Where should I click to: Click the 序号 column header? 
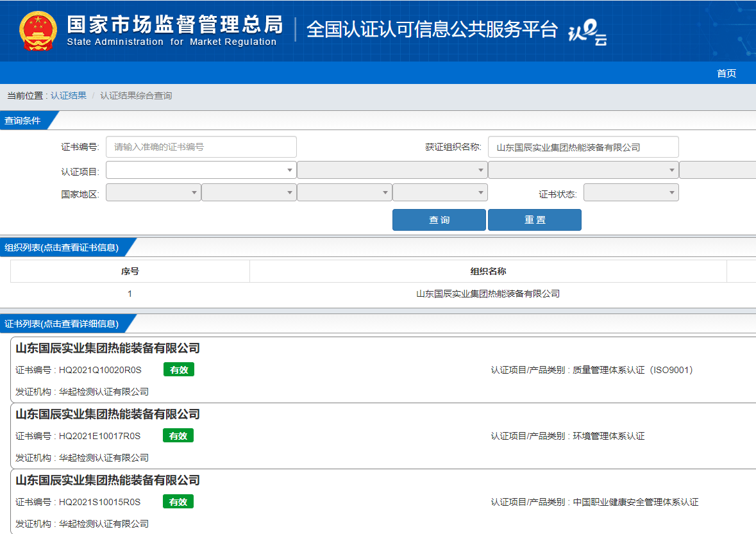[x=130, y=271]
